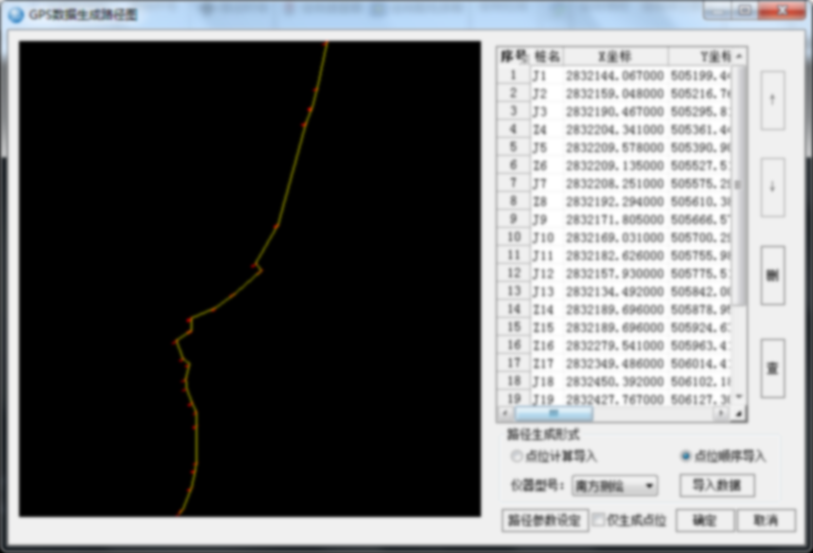Click the GPS dialog title bar icon
This screenshot has height=553, width=813.
15,14
